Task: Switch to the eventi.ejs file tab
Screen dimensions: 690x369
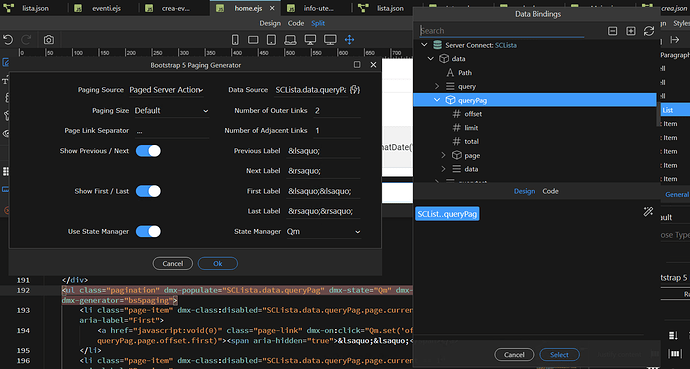Action: (x=100, y=8)
